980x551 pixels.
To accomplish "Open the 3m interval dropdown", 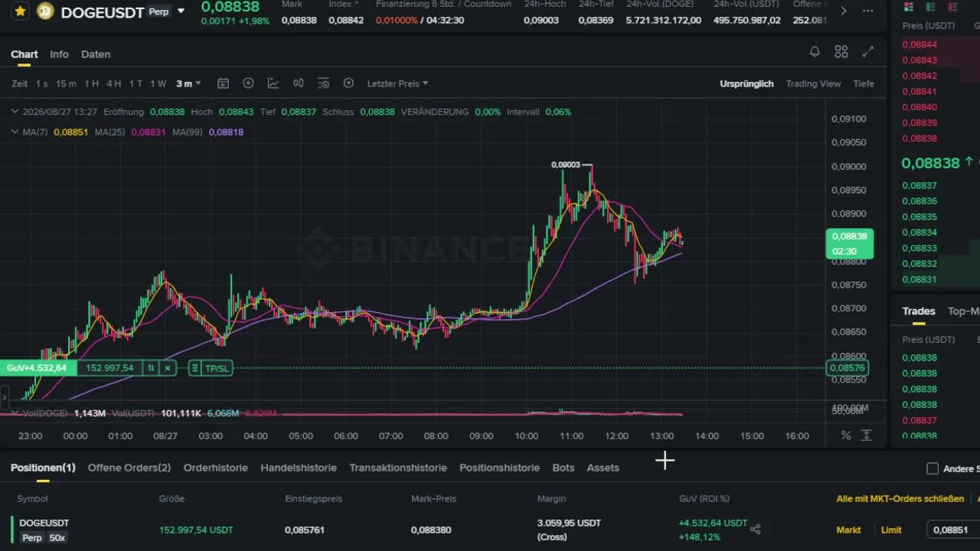I will (x=188, y=83).
